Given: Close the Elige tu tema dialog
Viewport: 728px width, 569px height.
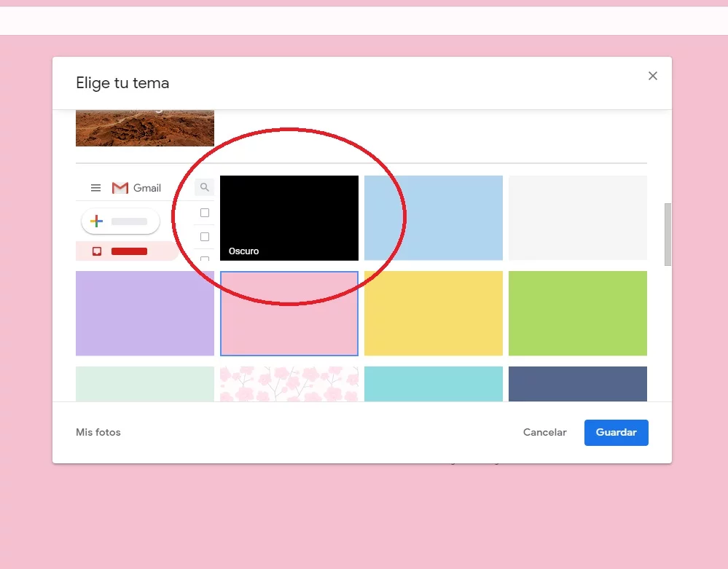Looking at the screenshot, I should (x=652, y=76).
